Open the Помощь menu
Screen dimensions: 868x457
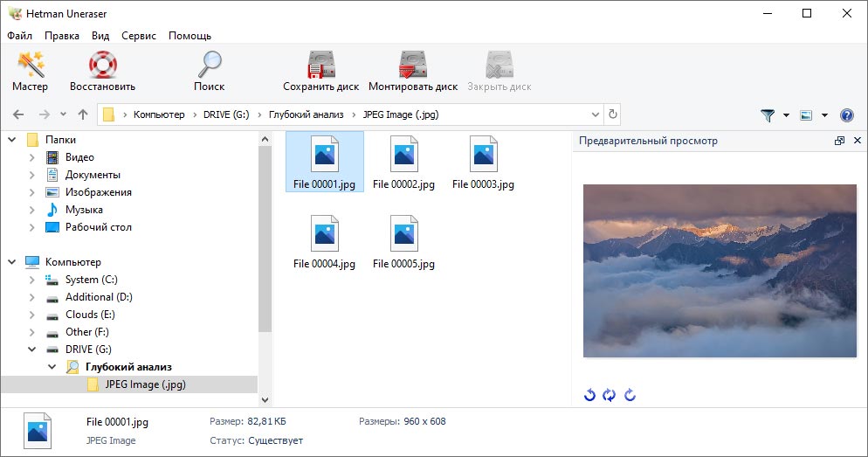coord(189,36)
